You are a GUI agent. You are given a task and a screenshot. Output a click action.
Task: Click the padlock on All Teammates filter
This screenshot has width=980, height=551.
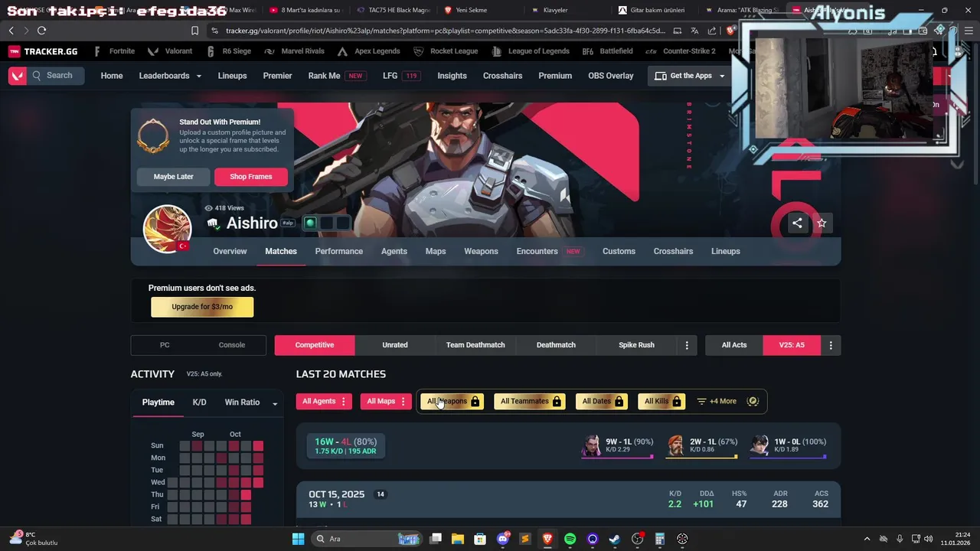[557, 401]
